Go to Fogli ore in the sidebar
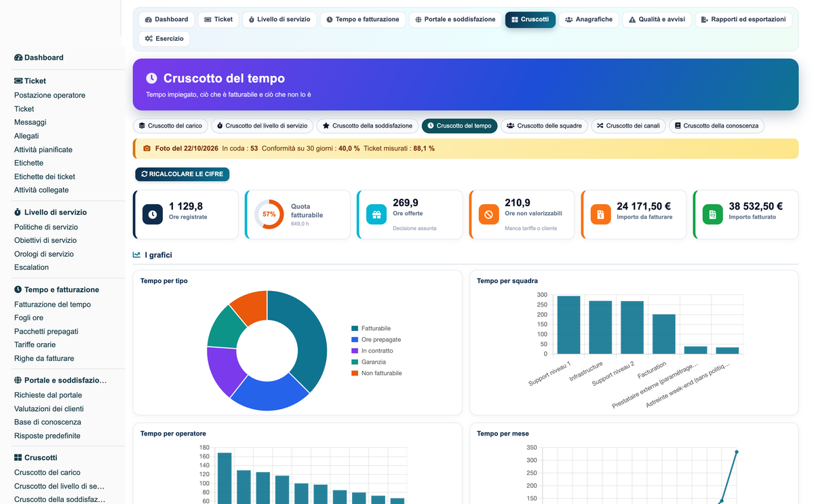Image resolution: width=814 pixels, height=504 pixels. [x=28, y=318]
